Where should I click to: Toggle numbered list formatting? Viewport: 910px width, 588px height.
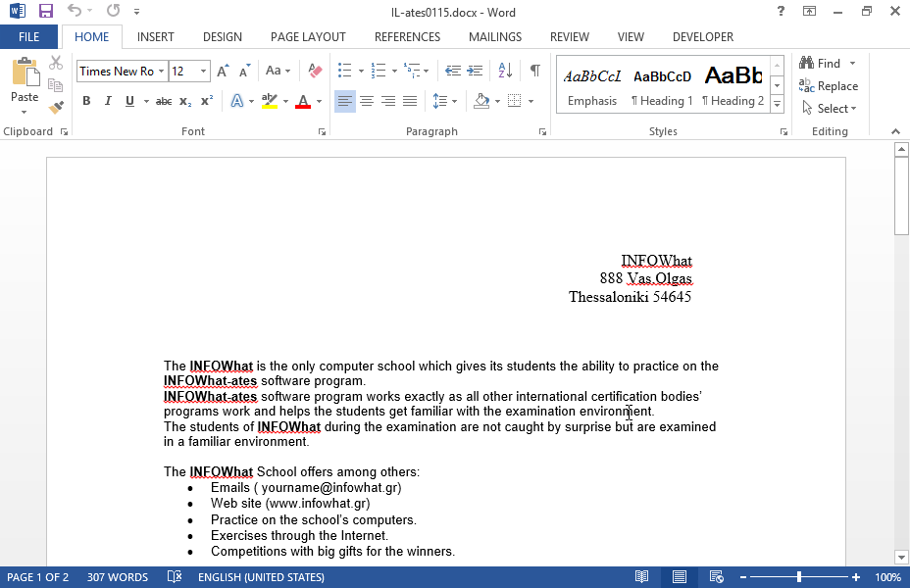click(379, 71)
